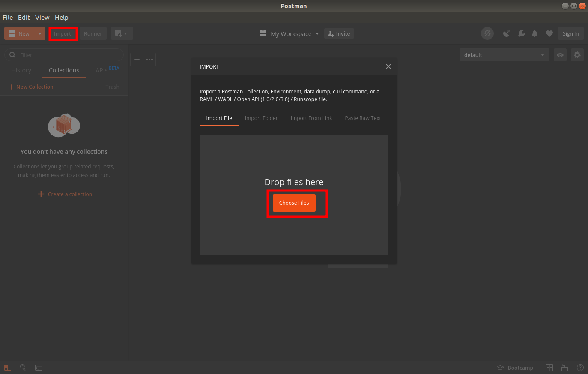Open the View menu
The height and width of the screenshot is (374, 588).
coord(42,18)
